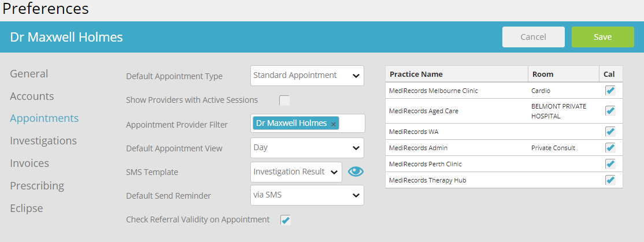Untick Cal for MediRecords Melbourne Clinic
The width and height of the screenshot is (644, 242).
[610, 91]
